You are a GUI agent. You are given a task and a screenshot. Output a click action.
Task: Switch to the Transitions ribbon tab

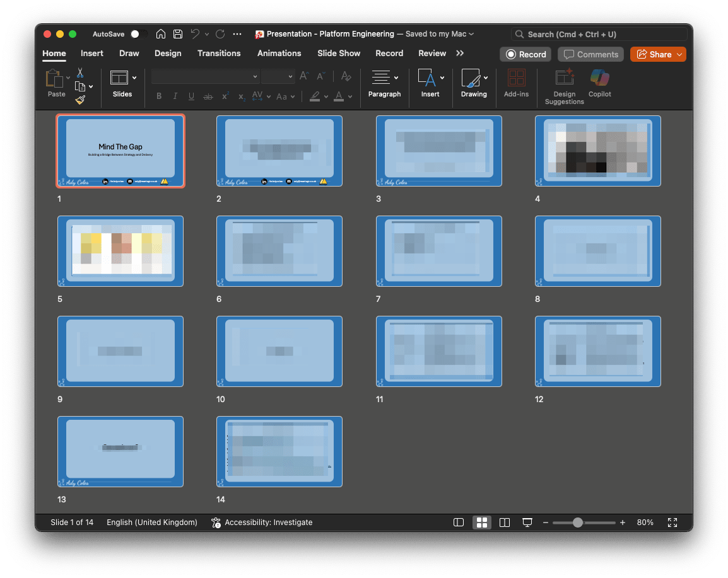tap(219, 54)
